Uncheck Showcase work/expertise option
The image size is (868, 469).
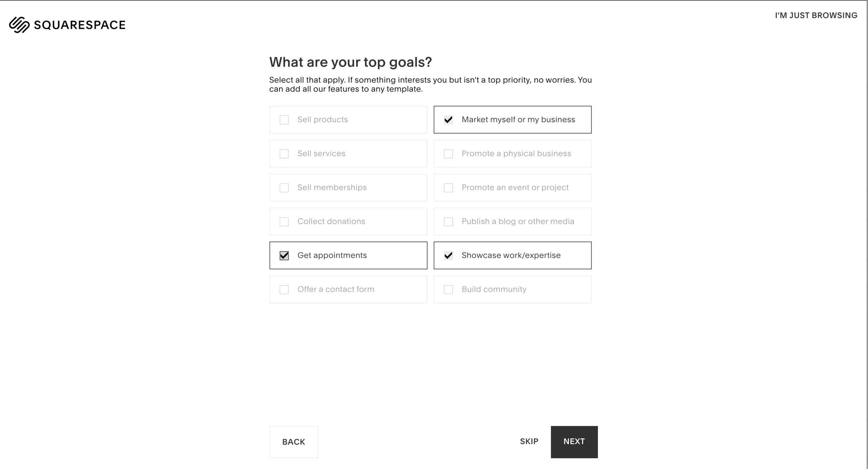(x=448, y=256)
